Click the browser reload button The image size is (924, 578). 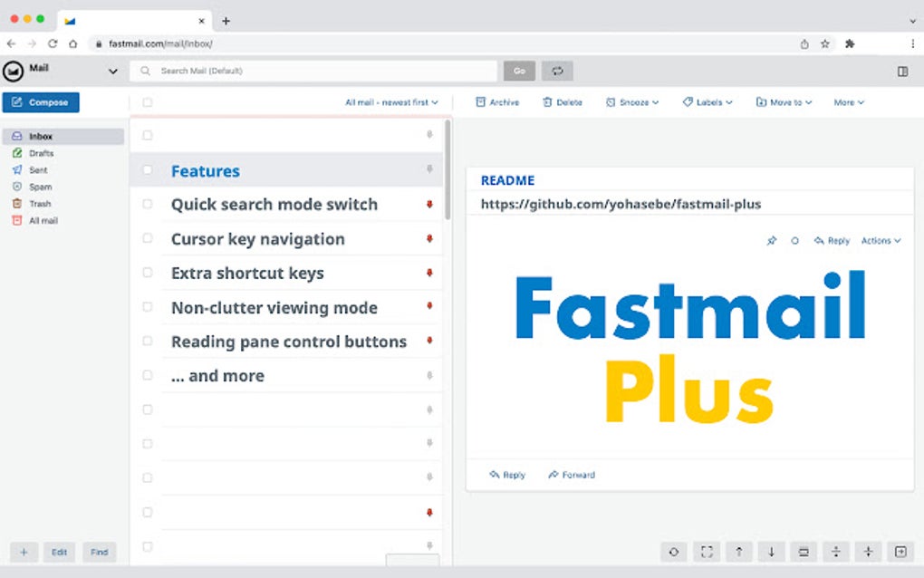[x=53, y=43]
